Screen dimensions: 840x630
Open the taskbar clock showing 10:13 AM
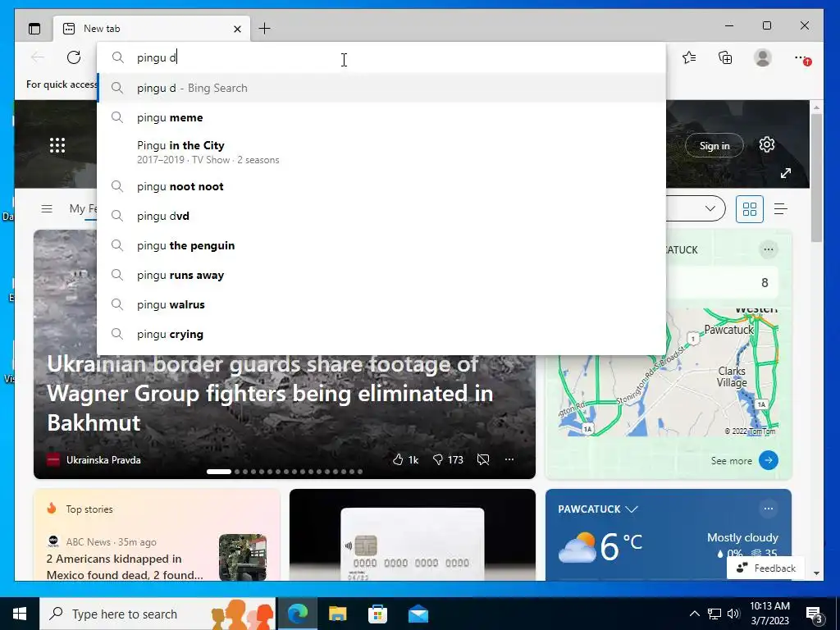769,614
